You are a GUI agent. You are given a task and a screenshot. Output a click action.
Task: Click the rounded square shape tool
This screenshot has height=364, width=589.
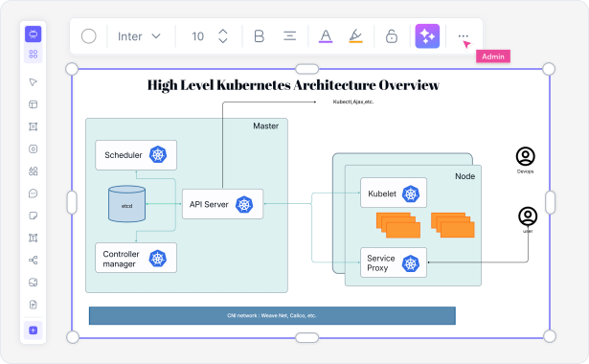point(34,149)
